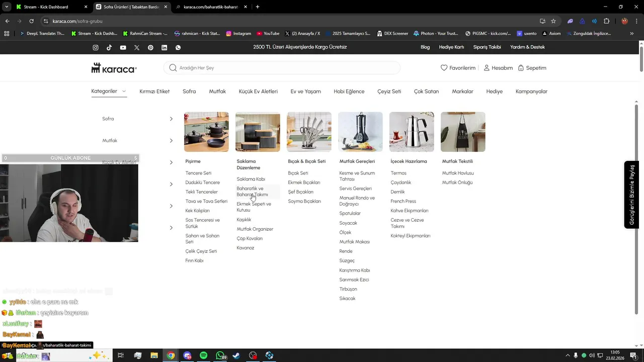This screenshot has width=644, height=362.
Task: Open Çelik Çeyiz Seti link
Action: 201,251
